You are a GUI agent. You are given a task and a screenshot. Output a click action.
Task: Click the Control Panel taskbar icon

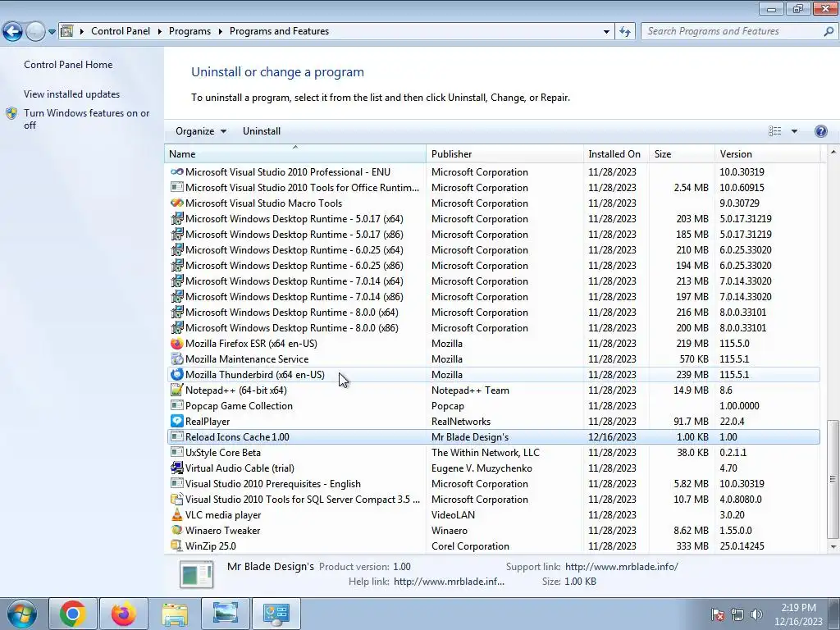276,614
